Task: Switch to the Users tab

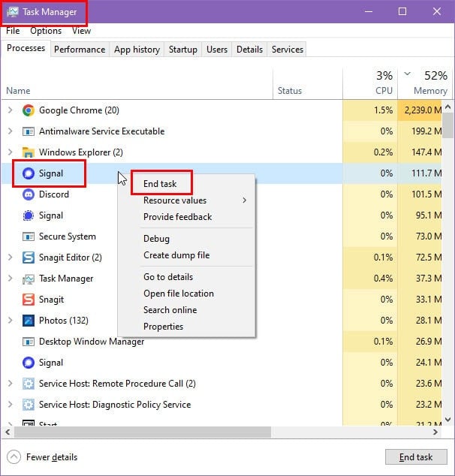Action: coord(217,50)
